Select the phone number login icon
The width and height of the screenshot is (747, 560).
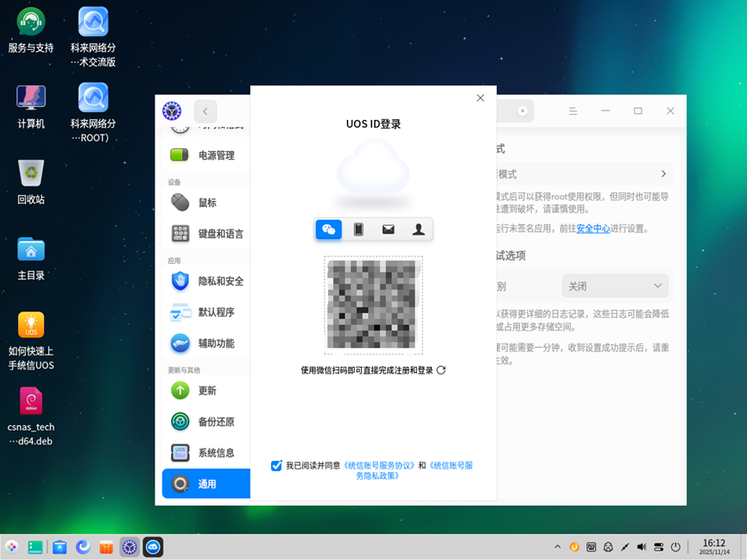(x=358, y=229)
